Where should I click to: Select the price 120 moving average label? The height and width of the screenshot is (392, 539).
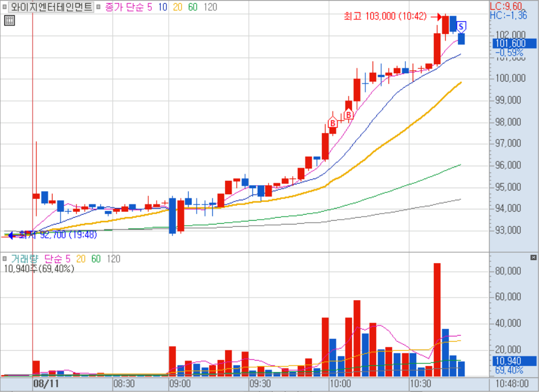pos(210,7)
